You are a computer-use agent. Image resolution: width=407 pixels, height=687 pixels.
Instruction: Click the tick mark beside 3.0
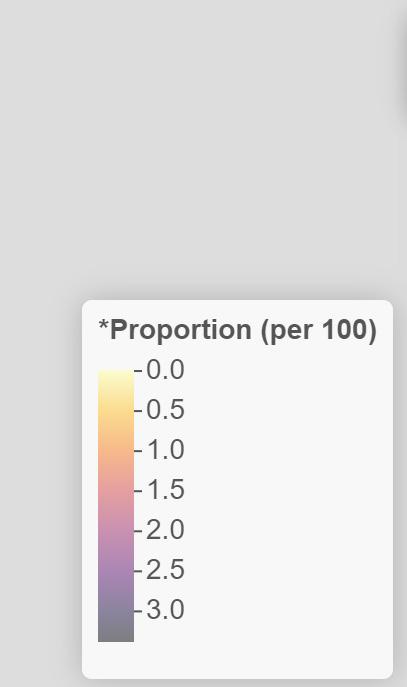(x=138, y=611)
